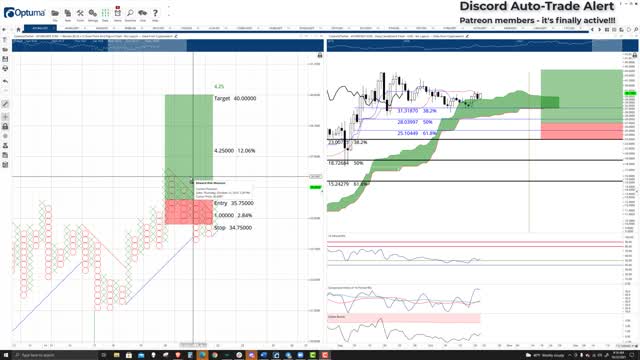Click the open folder icon in left sidebar
The image size is (640, 360).
5,49
